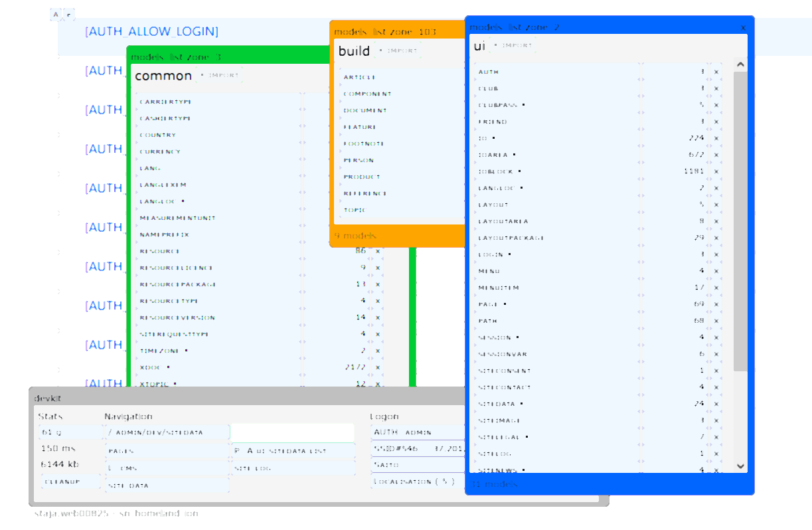The width and height of the screenshot is (812, 530).
Task: Close the models list zone 2 panel
Action: (x=743, y=27)
